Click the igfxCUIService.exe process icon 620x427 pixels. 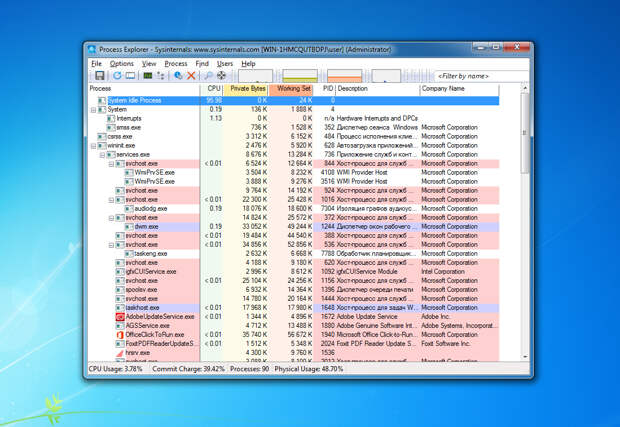click(120, 272)
